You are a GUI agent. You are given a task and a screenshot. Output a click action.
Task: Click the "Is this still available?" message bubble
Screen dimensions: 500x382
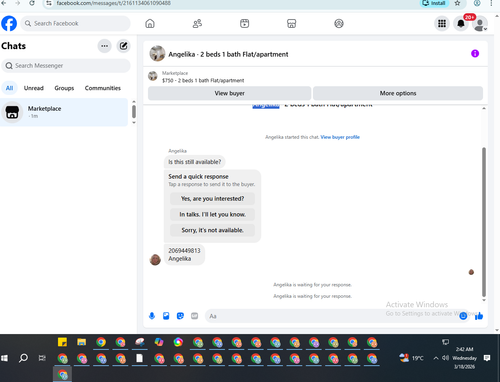click(195, 162)
